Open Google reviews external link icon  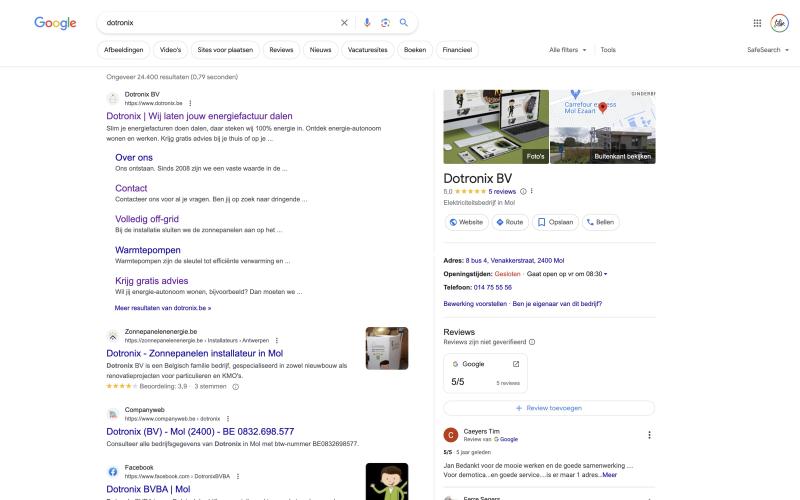click(x=516, y=364)
